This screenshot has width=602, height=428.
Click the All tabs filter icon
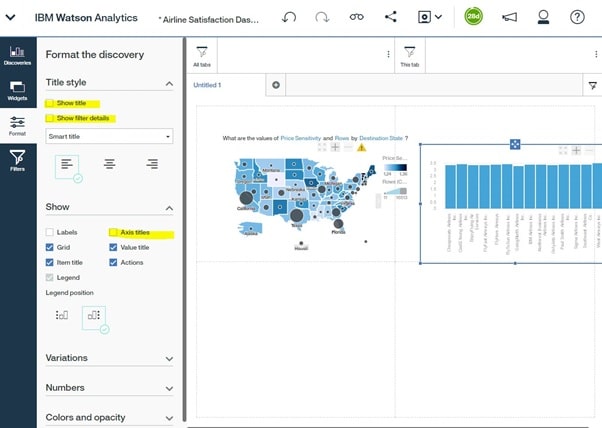(202, 56)
